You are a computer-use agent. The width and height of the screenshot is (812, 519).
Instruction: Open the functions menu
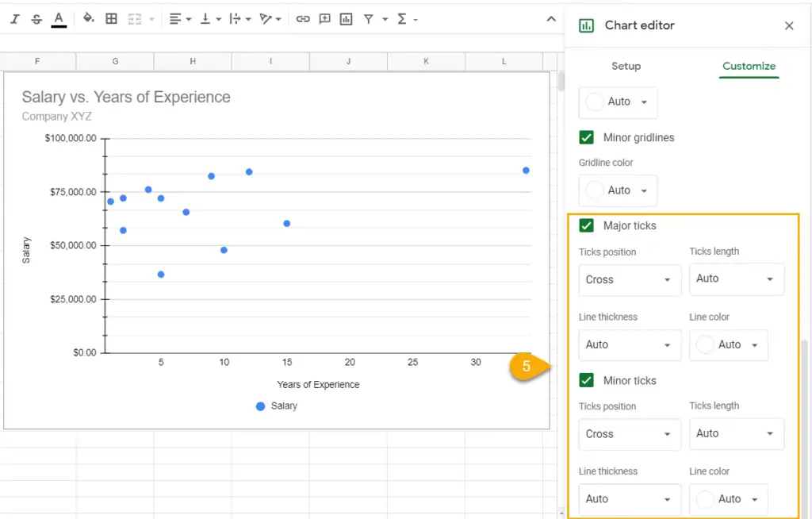coord(403,17)
